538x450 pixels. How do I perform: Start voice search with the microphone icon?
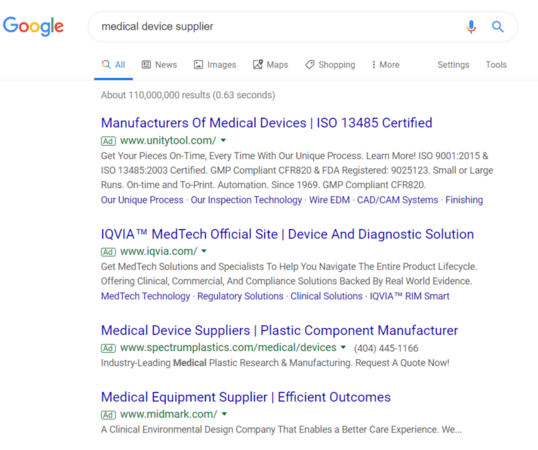click(x=471, y=26)
